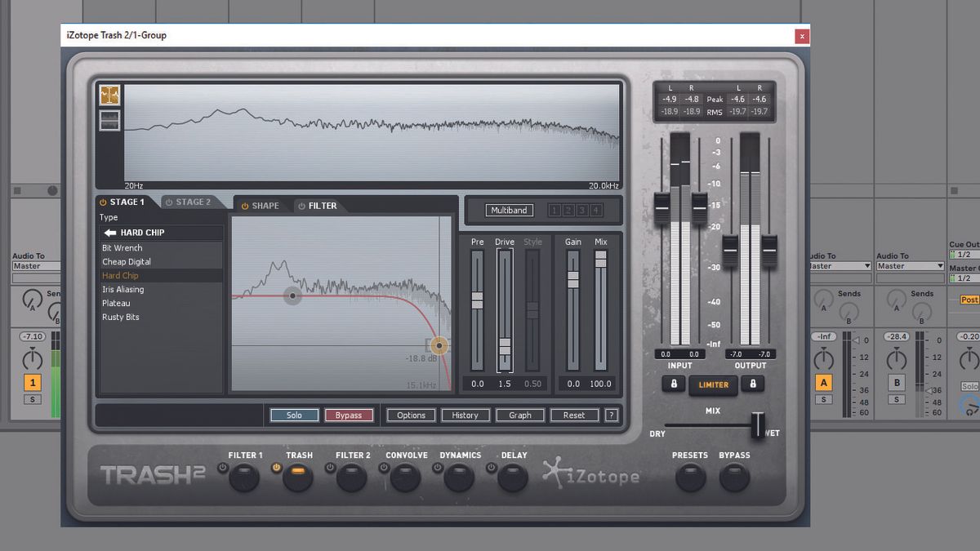Viewport: 980px width, 551px height.
Task: Click the Reset button
Action: (x=574, y=415)
